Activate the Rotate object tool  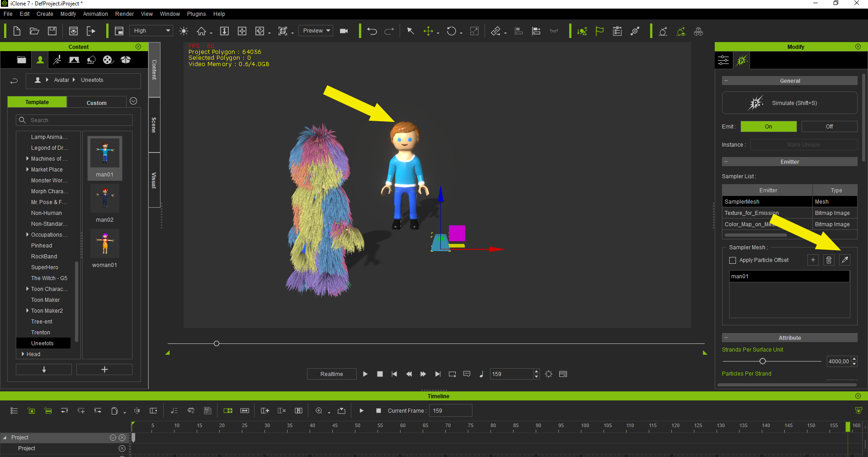click(x=451, y=31)
